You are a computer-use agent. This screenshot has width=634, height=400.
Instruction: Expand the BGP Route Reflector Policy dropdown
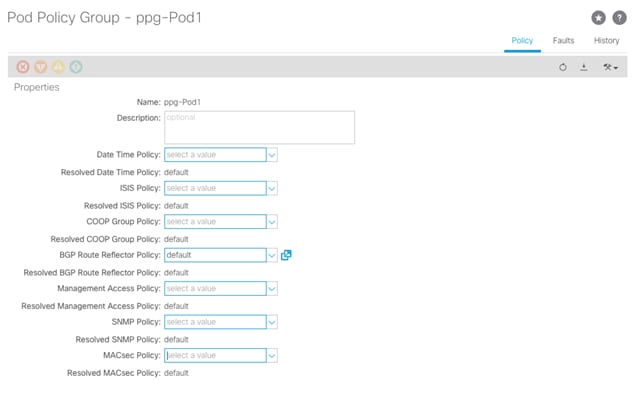click(x=272, y=255)
